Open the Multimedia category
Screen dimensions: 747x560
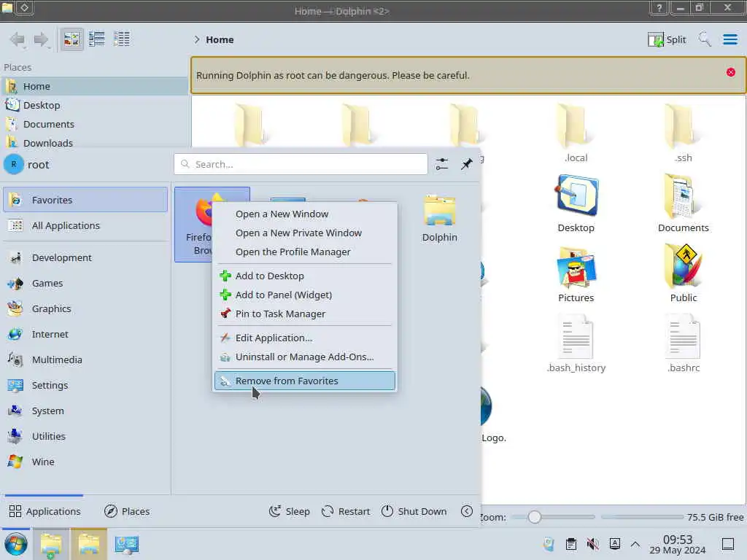point(85,360)
